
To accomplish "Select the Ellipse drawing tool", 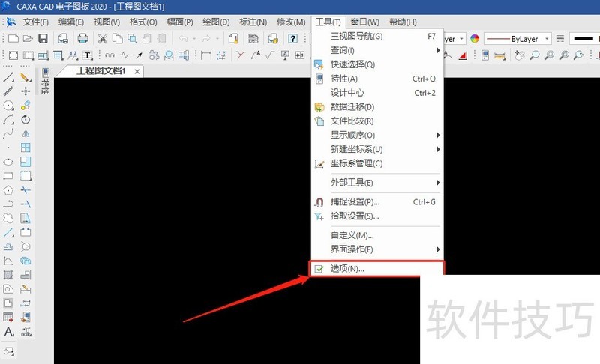I will point(8,162).
